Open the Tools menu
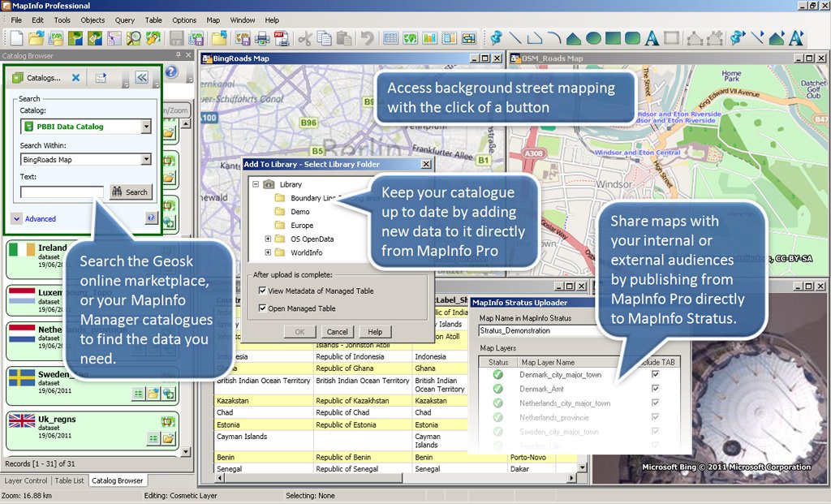The height and width of the screenshot is (504, 831). [x=62, y=20]
